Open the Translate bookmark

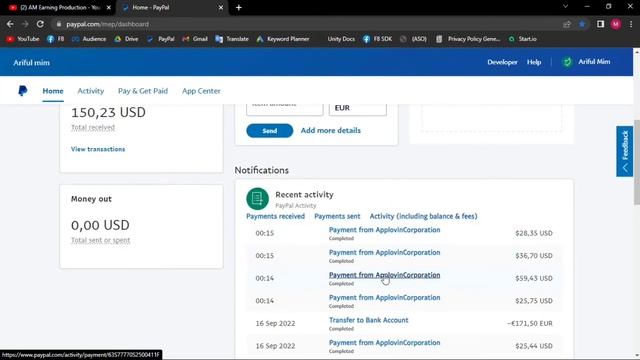[x=232, y=39]
